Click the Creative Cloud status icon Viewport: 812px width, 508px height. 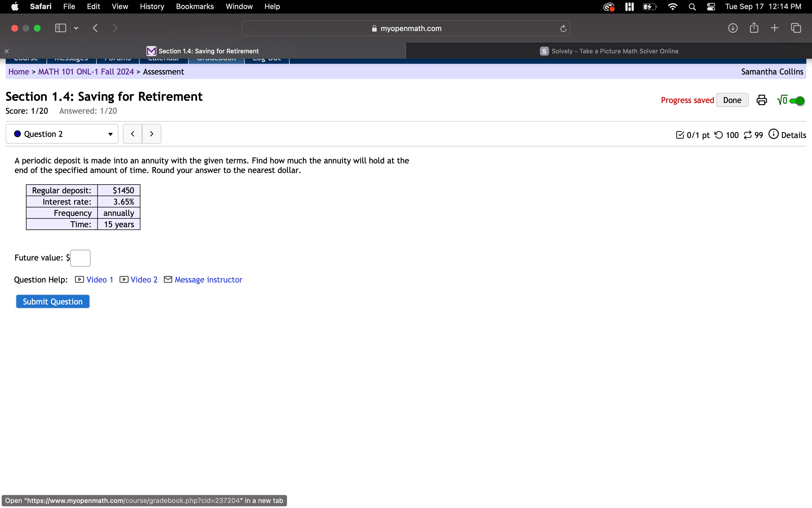click(609, 6)
